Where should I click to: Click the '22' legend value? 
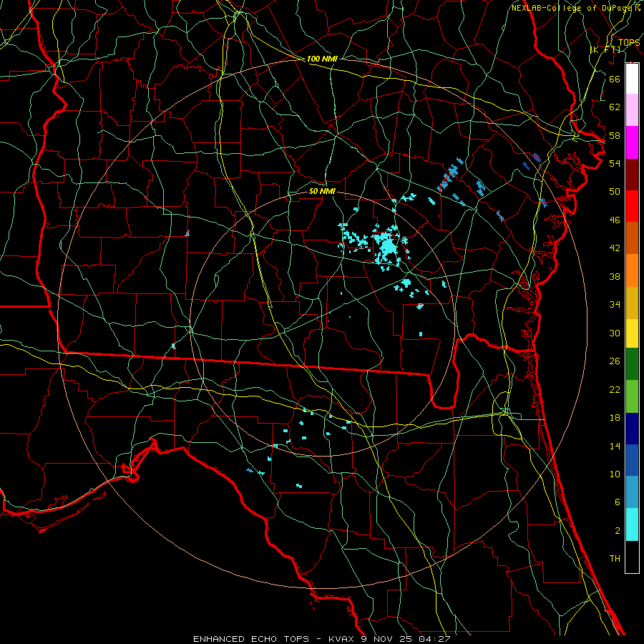coord(615,389)
